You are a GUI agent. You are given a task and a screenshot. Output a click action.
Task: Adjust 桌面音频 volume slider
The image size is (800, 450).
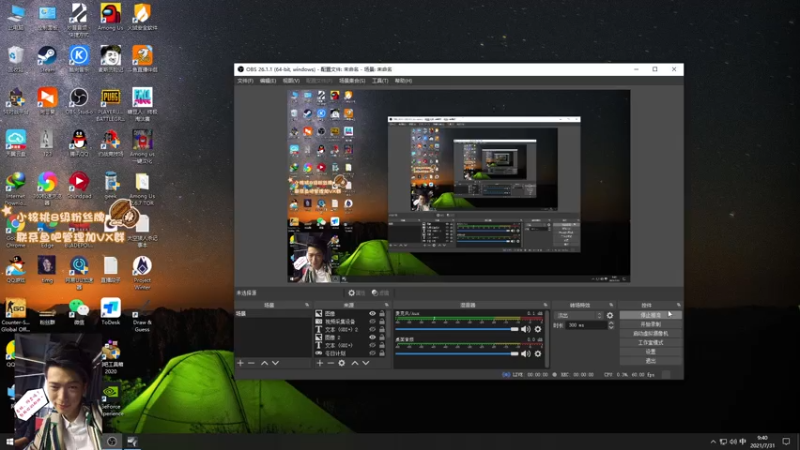(457, 354)
